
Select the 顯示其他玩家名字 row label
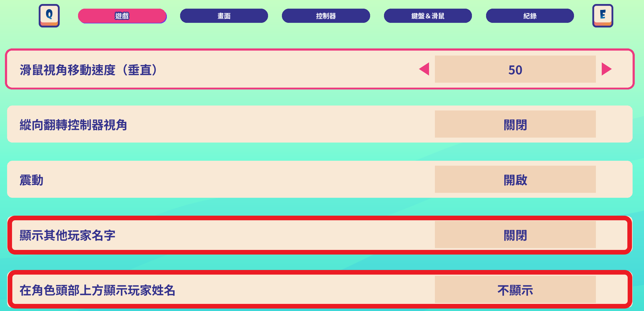click(67, 235)
